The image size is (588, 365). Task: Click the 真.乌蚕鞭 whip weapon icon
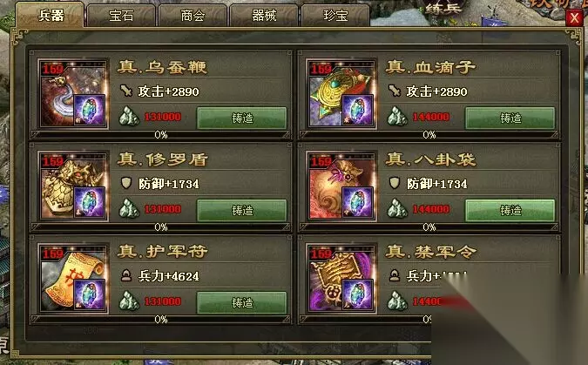point(73,94)
